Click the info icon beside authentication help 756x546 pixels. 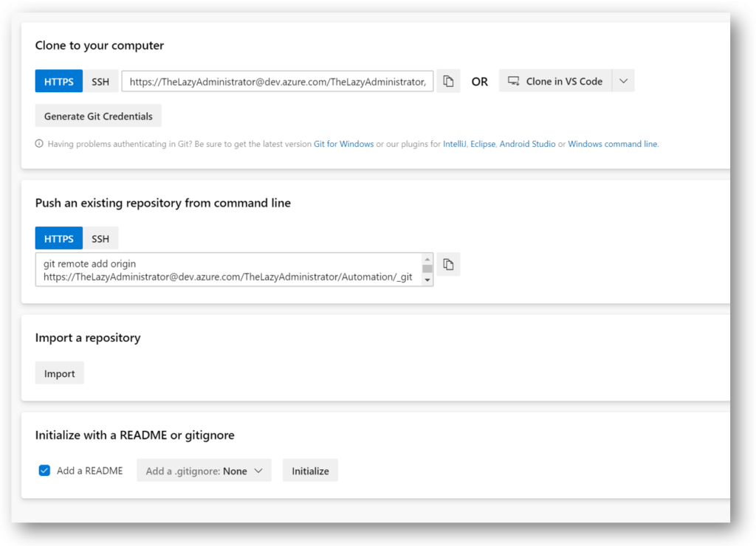(x=39, y=144)
